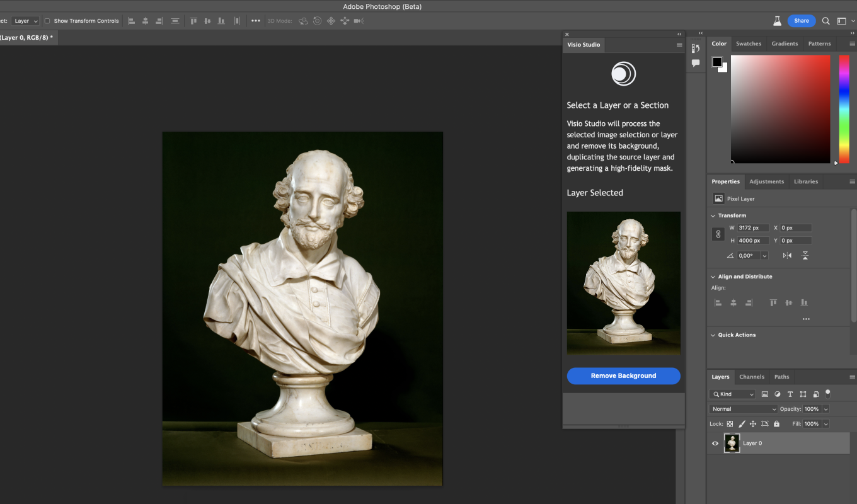Image resolution: width=857 pixels, height=504 pixels.
Task: Hide Layer 0 using the eye icon
Action: point(715,444)
